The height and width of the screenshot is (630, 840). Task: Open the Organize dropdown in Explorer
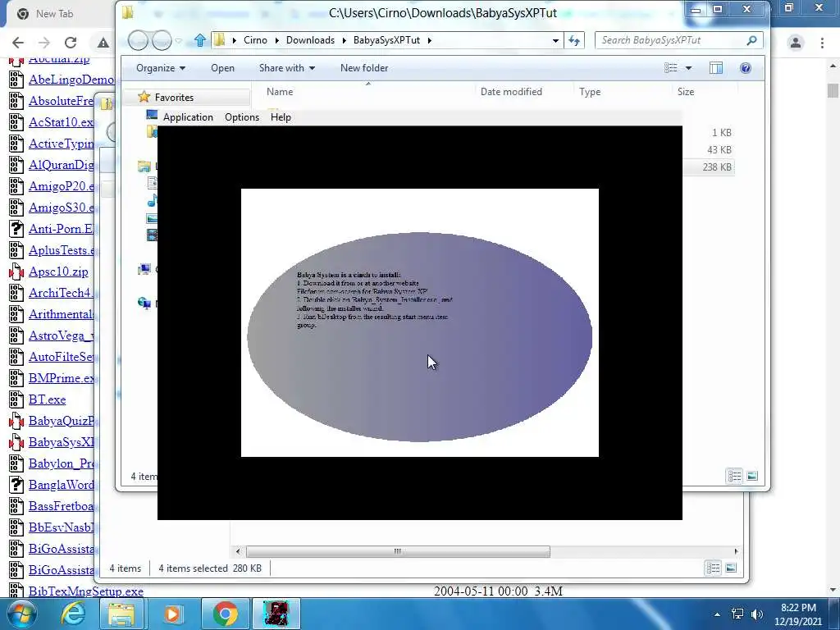click(160, 68)
